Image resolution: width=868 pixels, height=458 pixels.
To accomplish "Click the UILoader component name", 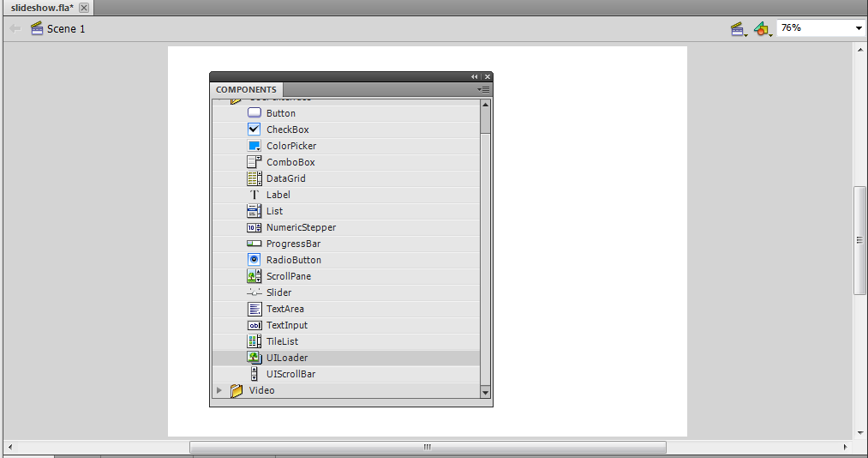I will (287, 358).
